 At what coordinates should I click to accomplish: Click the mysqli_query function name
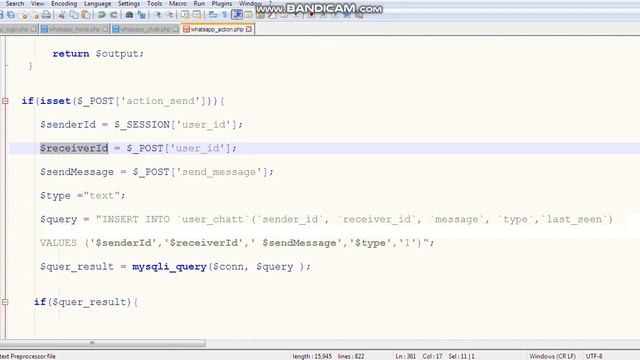[169, 267]
